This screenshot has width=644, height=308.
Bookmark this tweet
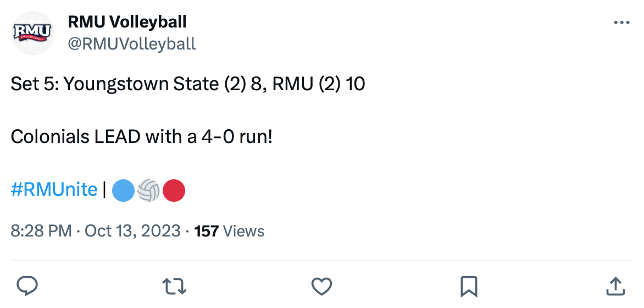coord(469,286)
